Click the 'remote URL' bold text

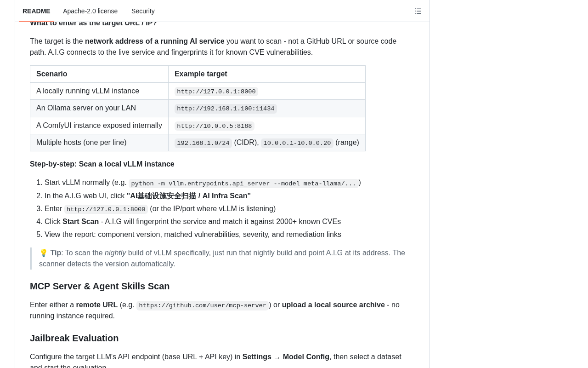(x=97, y=305)
